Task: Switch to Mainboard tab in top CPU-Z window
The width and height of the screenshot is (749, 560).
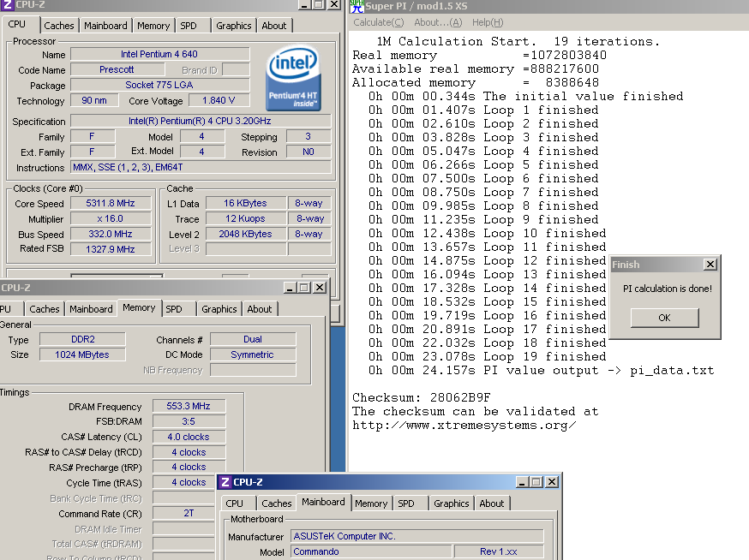Action: click(x=105, y=26)
